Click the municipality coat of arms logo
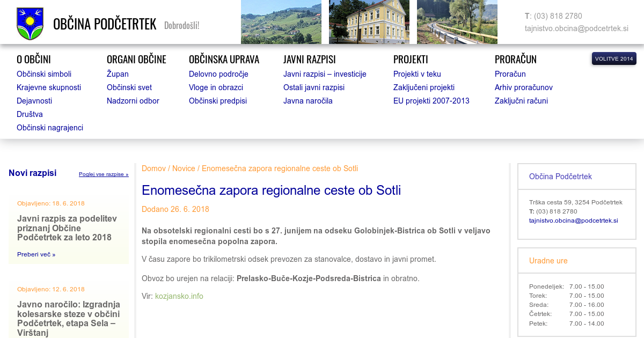The height and width of the screenshot is (338, 644). [30, 24]
